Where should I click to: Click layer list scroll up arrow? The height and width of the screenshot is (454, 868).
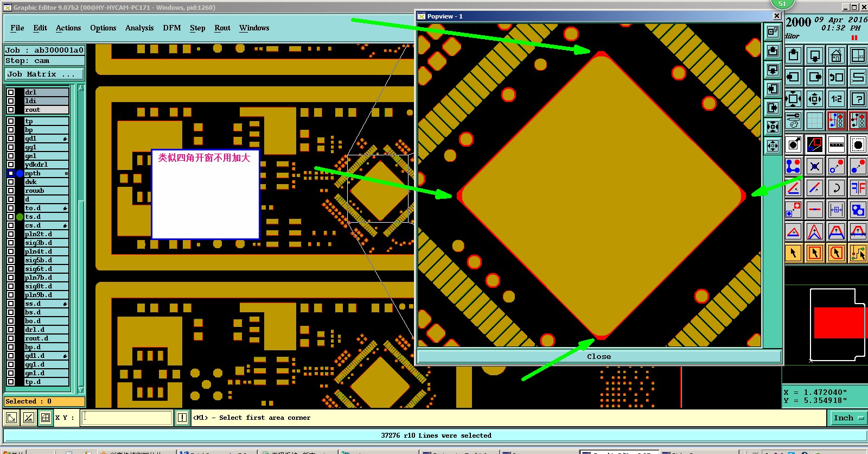[x=81, y=87]
